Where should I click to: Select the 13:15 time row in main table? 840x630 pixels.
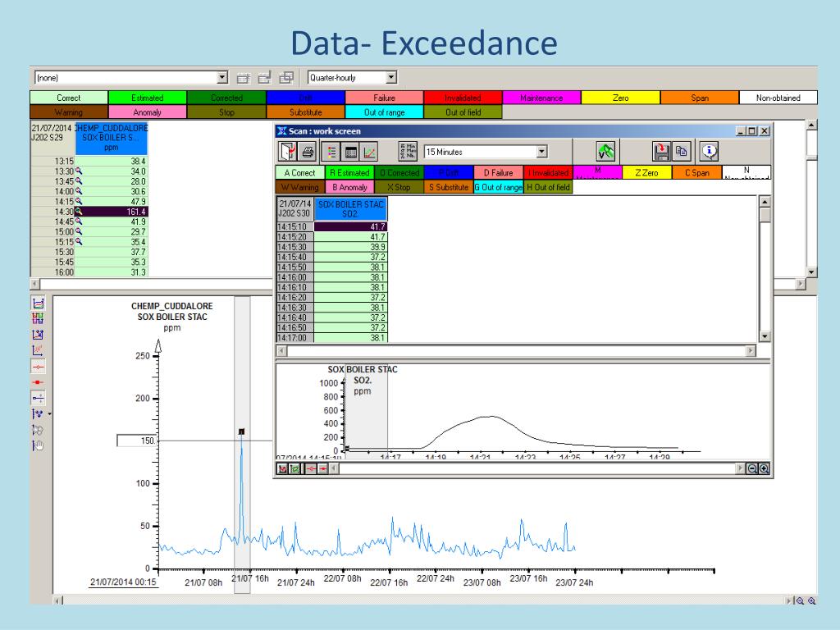89,161
